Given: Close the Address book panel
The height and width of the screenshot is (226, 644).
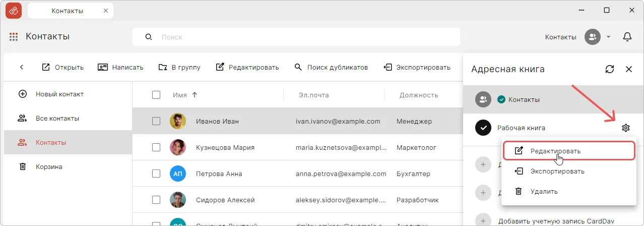Looking at the screenshot, I should [628, 69].
